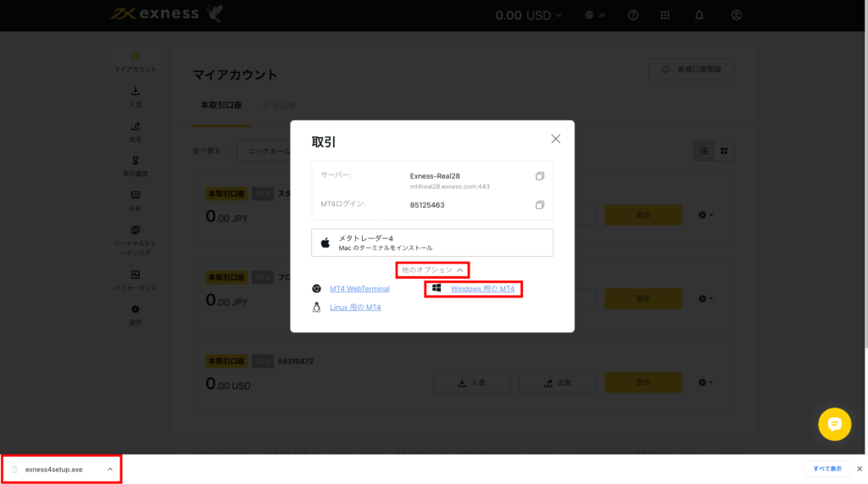Close the 取引 dialog

[556, 139]
